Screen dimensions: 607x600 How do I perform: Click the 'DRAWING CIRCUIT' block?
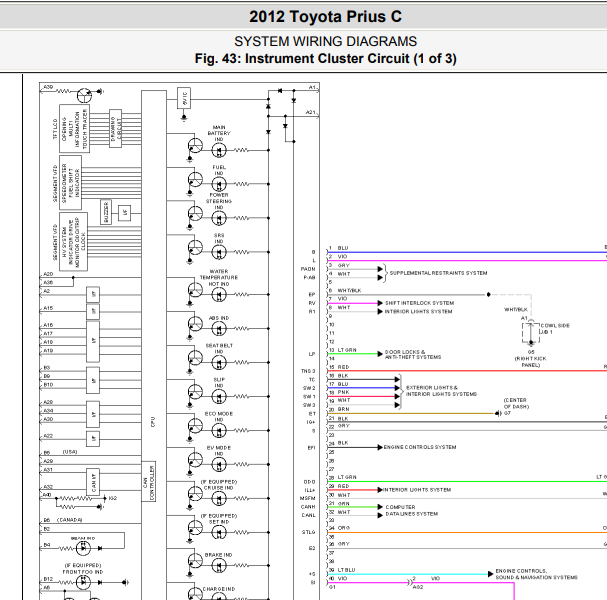coord(115,129)
